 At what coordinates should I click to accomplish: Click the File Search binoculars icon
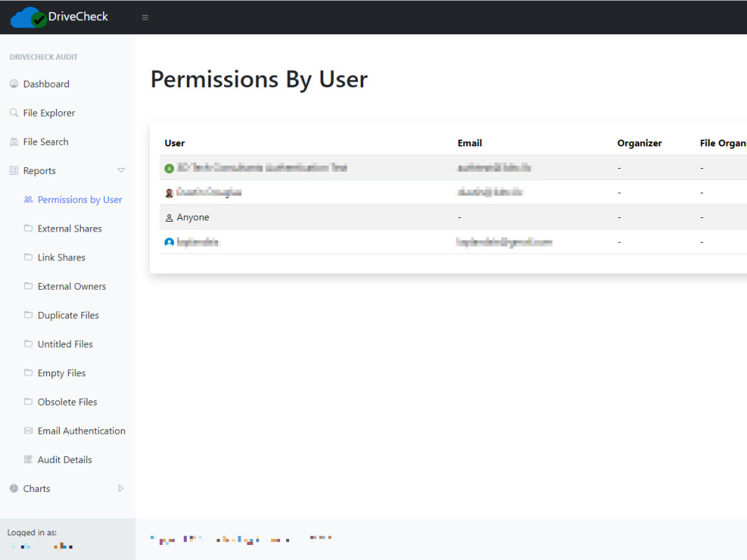point(13,142)
